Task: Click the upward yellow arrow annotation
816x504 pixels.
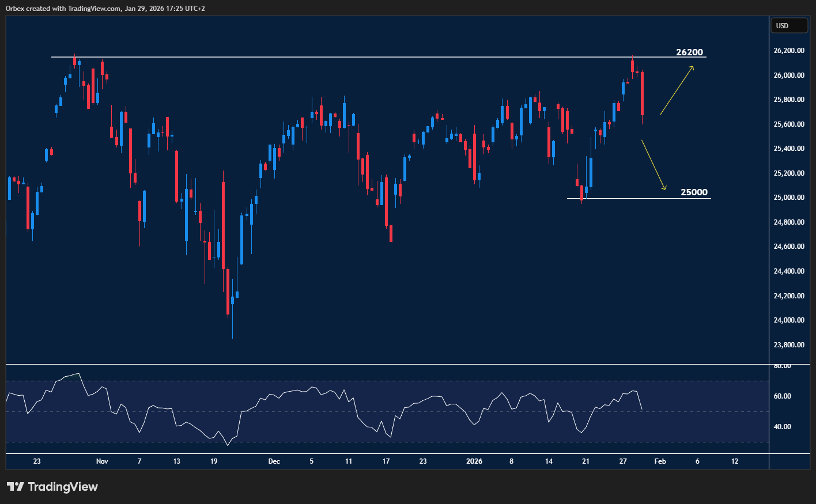Action: [677, 91]
